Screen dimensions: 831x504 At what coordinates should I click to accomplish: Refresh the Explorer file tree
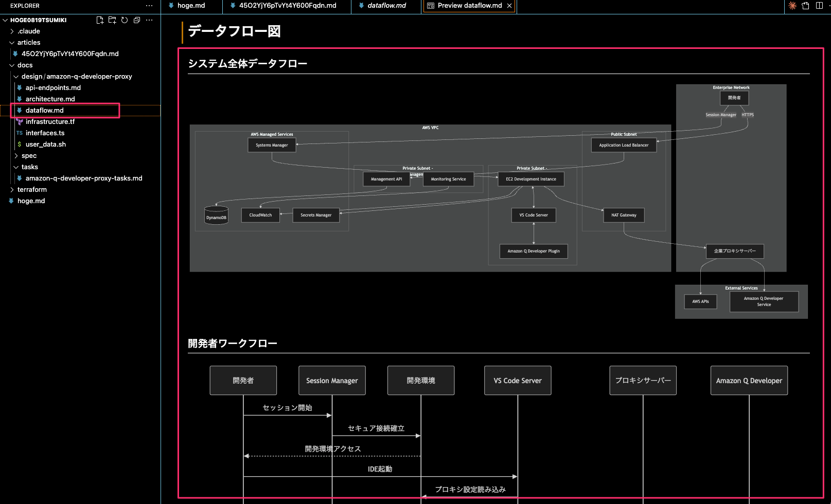coord(125,20)
